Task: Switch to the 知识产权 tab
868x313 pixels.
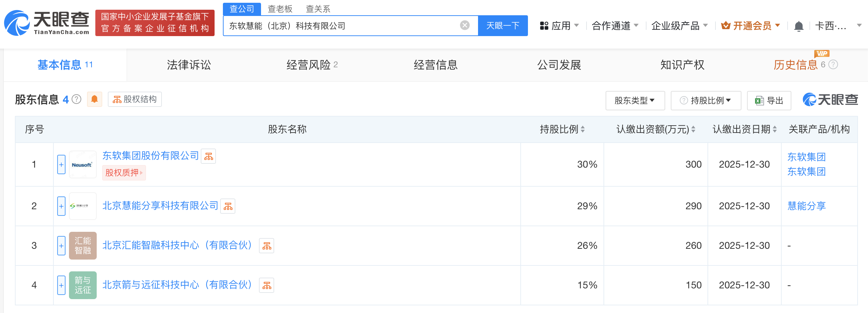Action: (x=683, y=65)
